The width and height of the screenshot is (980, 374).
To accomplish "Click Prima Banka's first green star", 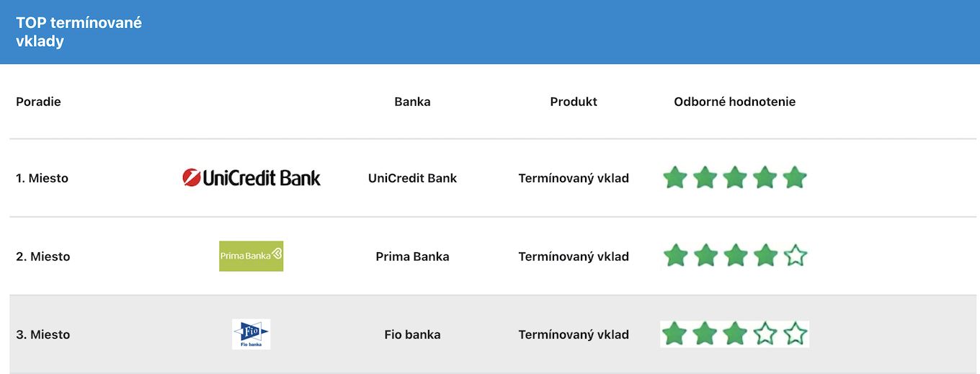I will (675, 255).
